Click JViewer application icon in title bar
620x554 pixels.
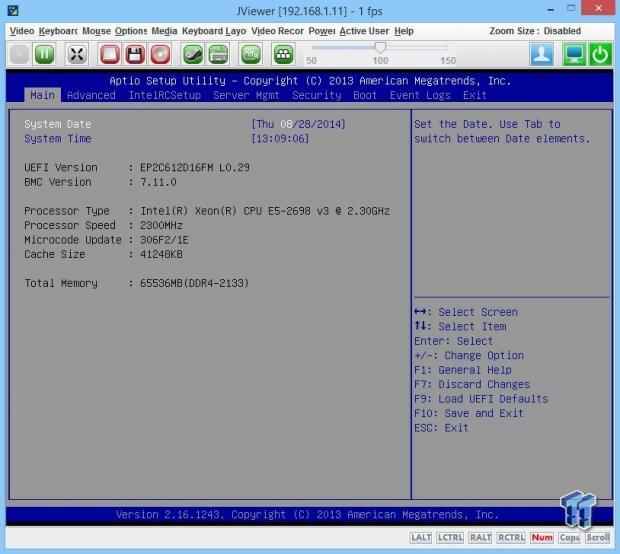(x=13, y=11)
